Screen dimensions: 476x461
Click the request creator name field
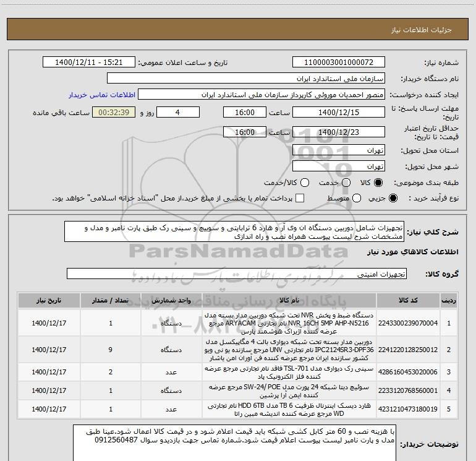pyautogui.click(x=261, y=95)
